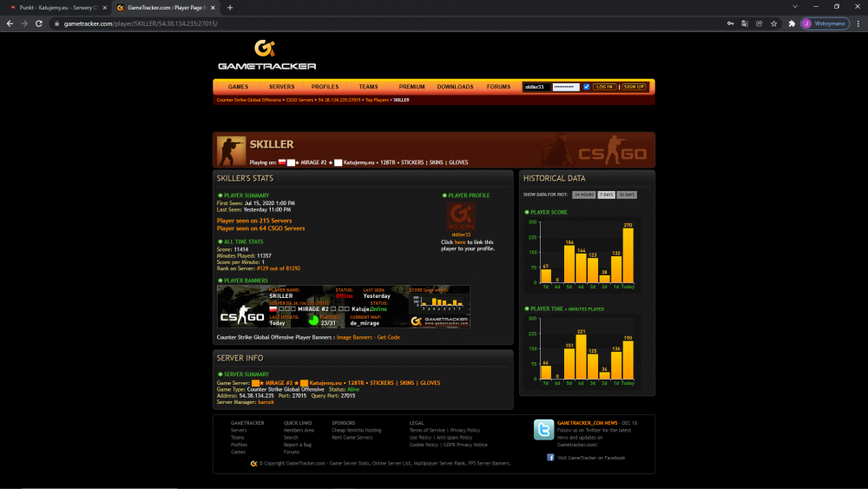Click the SIGN UP button
Screen dimensions: 868x489
click(x=634, y=87)
